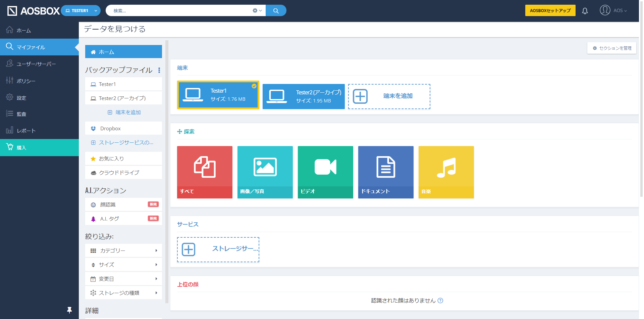Open Dropbox in the file panel
The width and height of the screenshot is (644, 319).
point(123,128)
